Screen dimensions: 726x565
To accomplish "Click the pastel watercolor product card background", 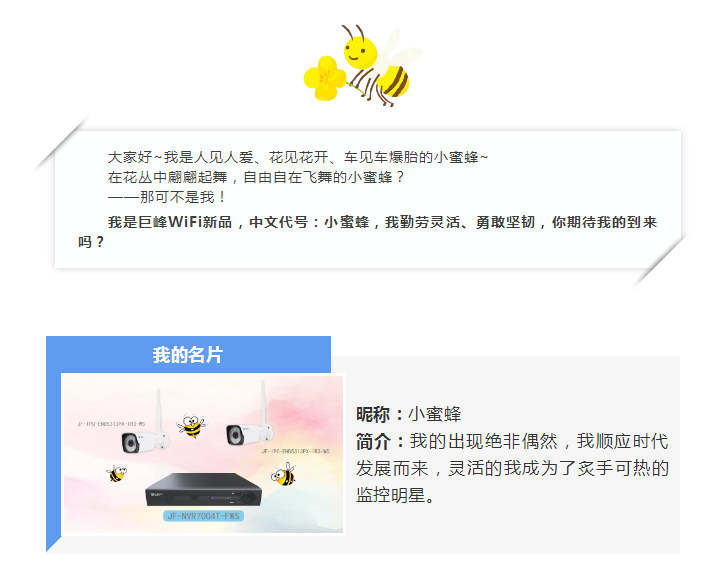I will click(203, 454).
